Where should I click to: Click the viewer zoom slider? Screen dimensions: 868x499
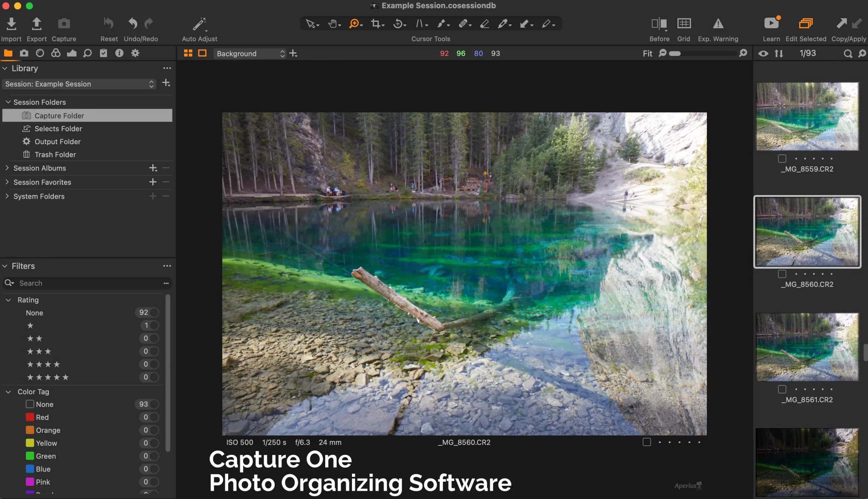point(702,54)
